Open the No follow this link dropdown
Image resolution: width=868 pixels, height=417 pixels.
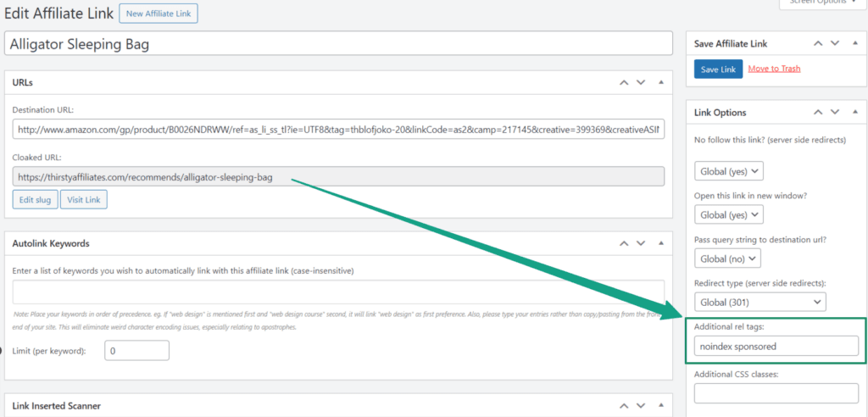pyautogui.click(x=728, y=171)
